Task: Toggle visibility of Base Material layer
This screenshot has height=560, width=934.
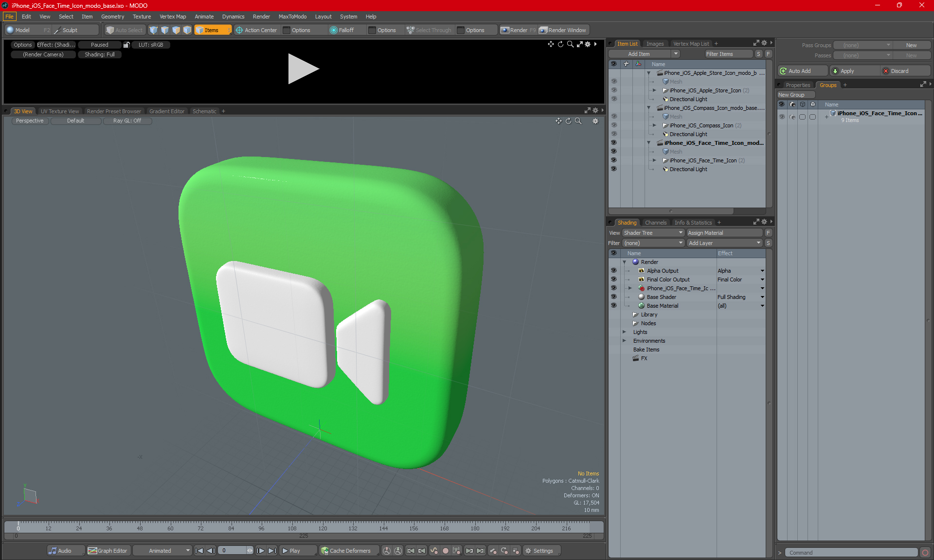Action: [614, 306]
